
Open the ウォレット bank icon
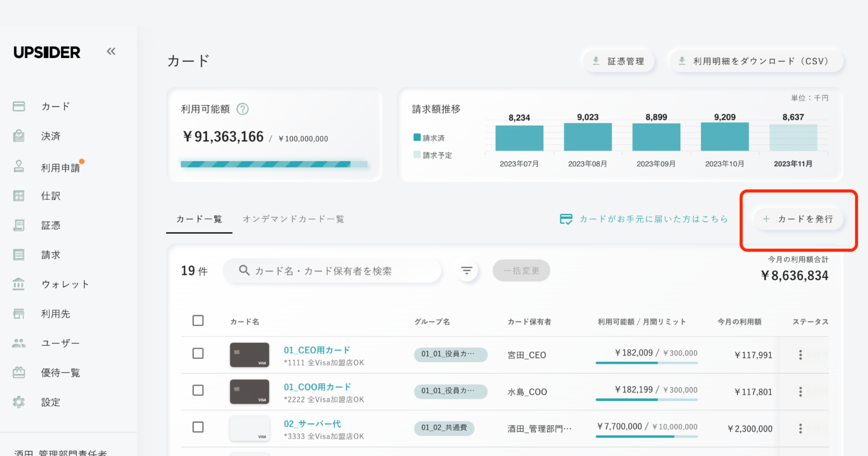click(19, 284)
